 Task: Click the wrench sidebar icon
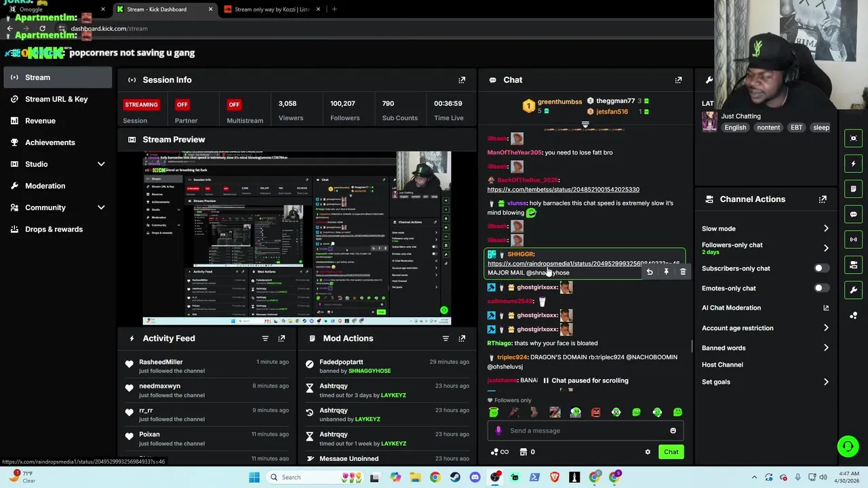[853, 290]
